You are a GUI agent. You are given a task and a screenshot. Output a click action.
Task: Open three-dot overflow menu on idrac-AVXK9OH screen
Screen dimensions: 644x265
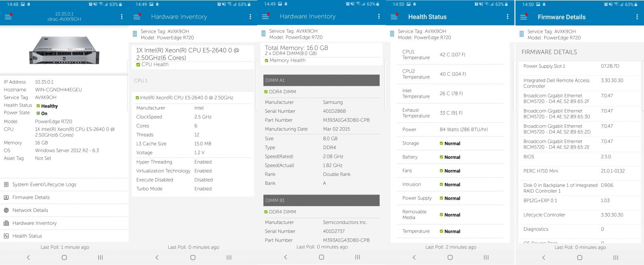(x=122, y=17)
